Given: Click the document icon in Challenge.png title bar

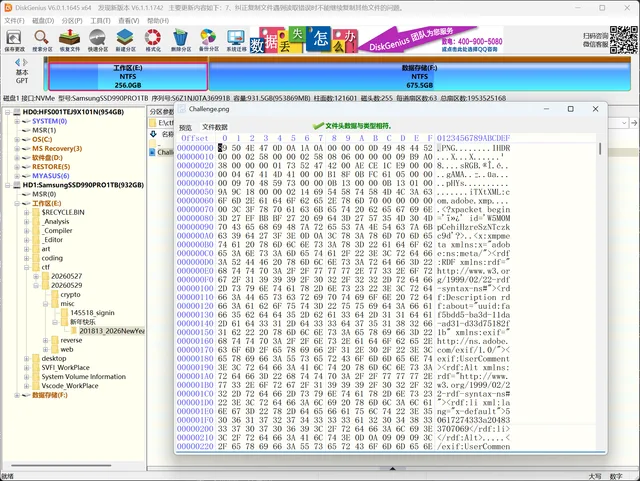Looking at the screenshot, I should click(182, 109).
